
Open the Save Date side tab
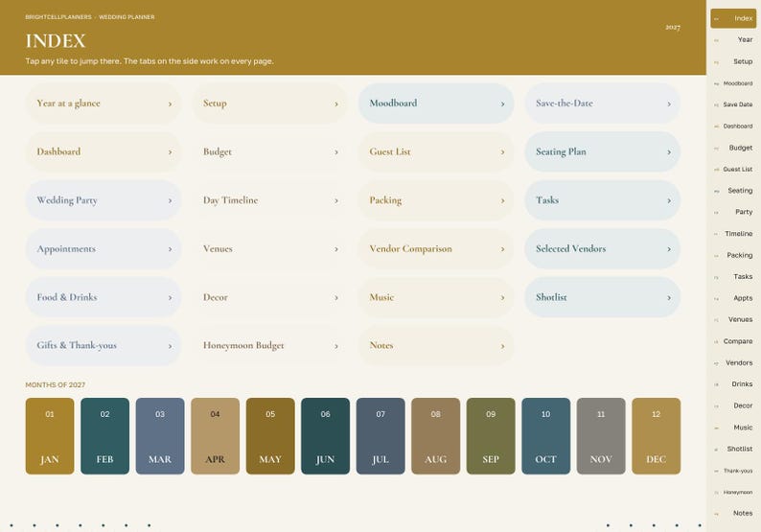(733, 104)
